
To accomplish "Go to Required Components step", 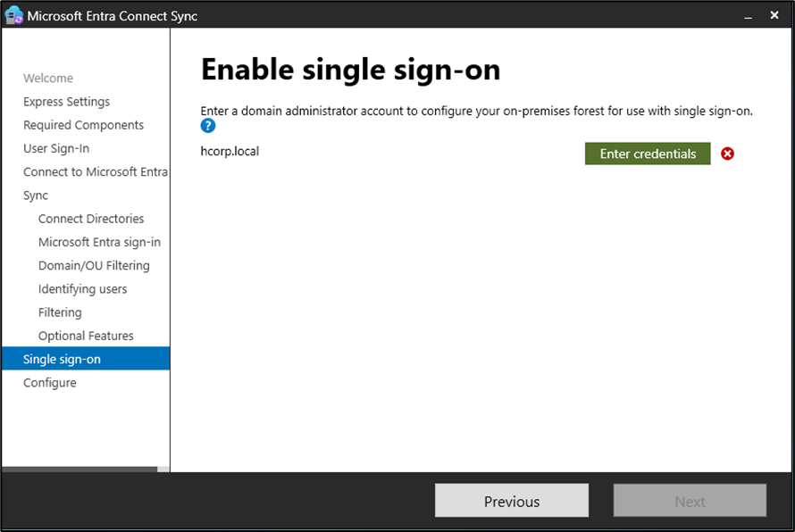I will [83, 125].
